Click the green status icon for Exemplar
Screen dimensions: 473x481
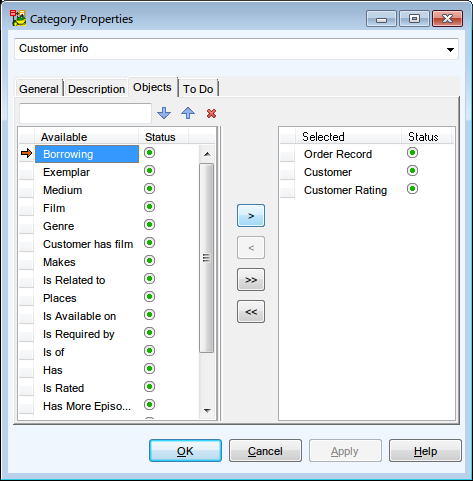[x=150, y=171]
